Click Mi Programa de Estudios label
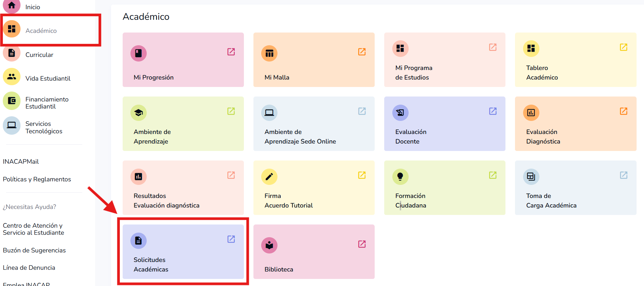The height and width of the screenshot is (286, 644). tap(414, 72)
